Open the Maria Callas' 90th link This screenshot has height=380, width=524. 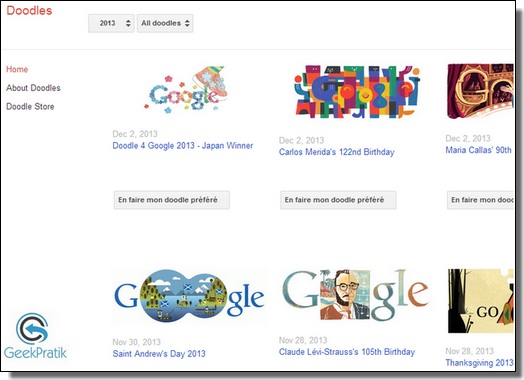(x=479, y=150)
